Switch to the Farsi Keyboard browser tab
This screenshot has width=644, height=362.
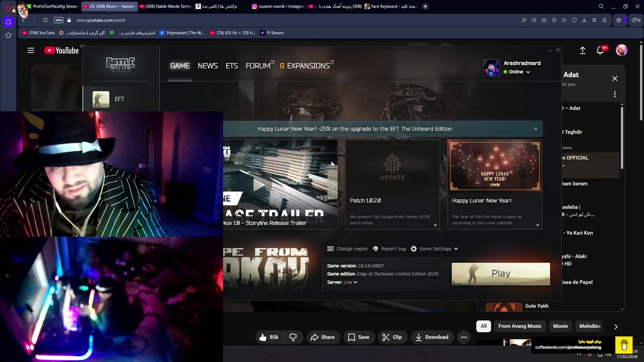click(390, 7)
